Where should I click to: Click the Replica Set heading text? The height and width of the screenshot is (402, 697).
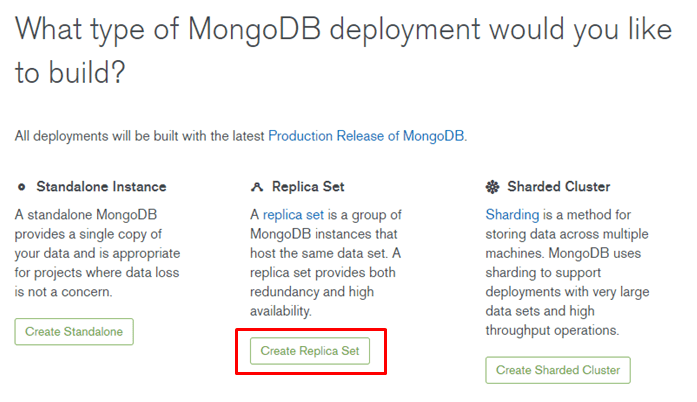coord(308,187)
